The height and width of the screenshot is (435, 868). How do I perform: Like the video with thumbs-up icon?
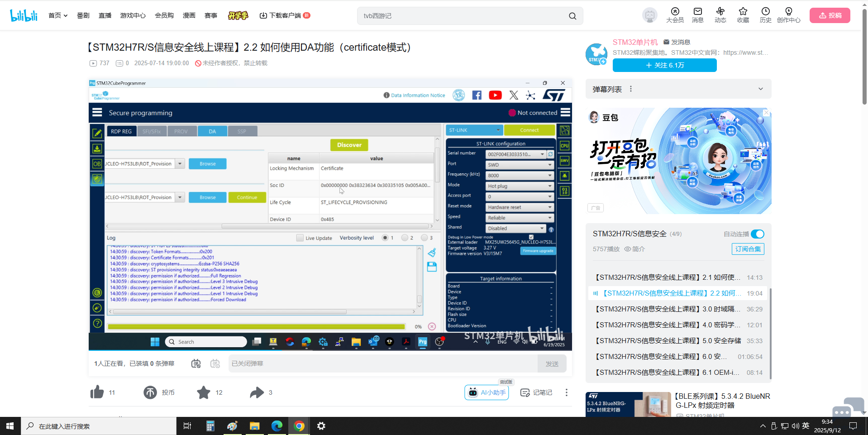click(97, 392)
